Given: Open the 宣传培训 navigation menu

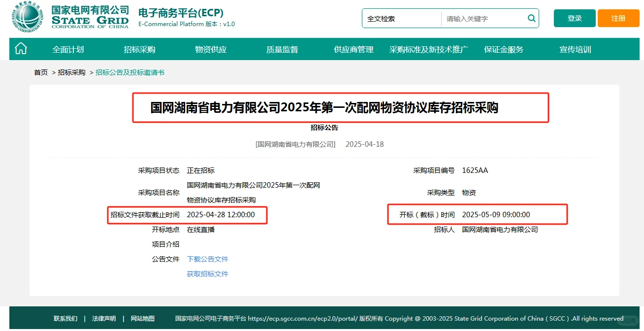Looking at the screenshot, I should (575, 49).
